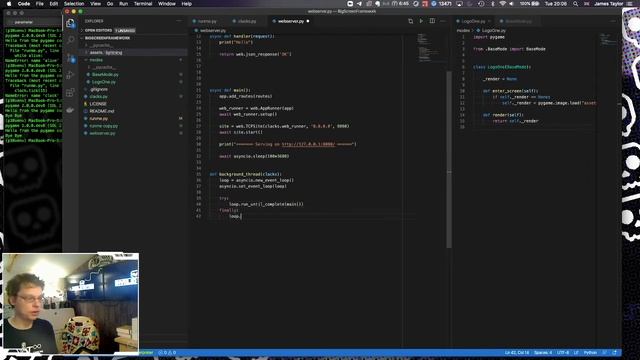Click the Python language mode selector
This screenshot has width=640, height=360.
click(x=590, y=353)
